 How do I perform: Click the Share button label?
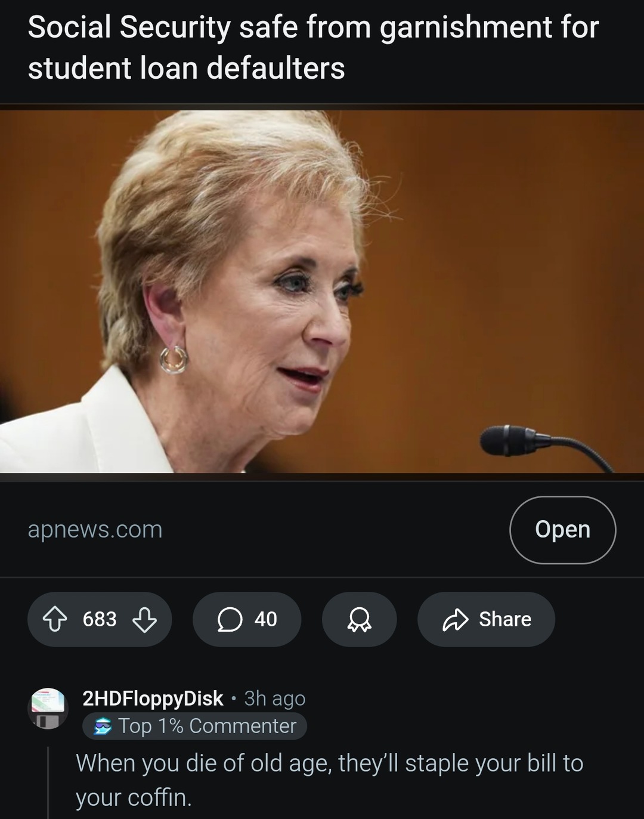[x=505, y=619]
